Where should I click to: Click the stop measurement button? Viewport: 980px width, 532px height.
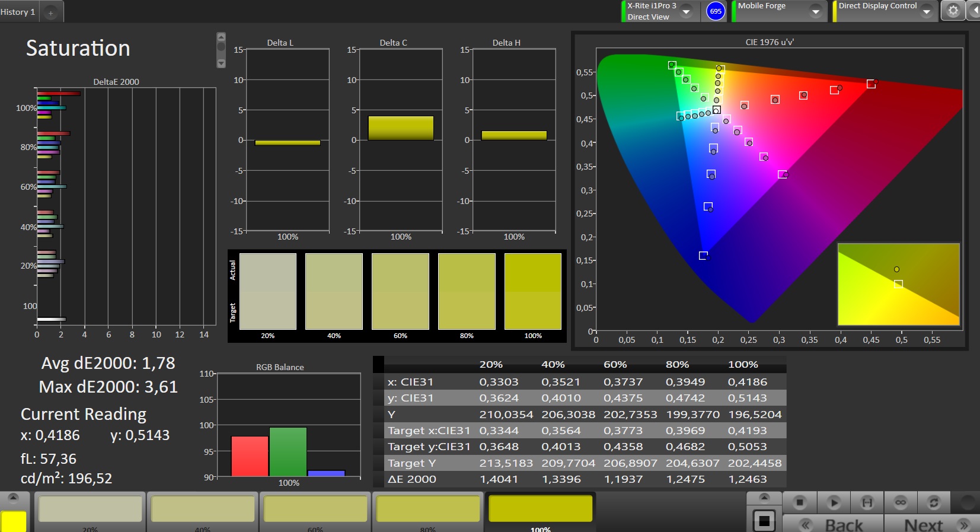(x=800, y=502)
